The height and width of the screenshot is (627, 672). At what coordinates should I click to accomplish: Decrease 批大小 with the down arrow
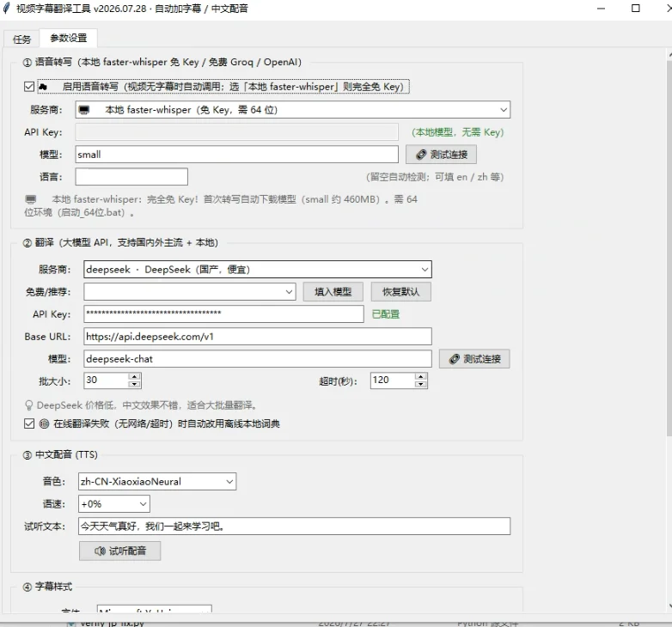pos(135,384)
